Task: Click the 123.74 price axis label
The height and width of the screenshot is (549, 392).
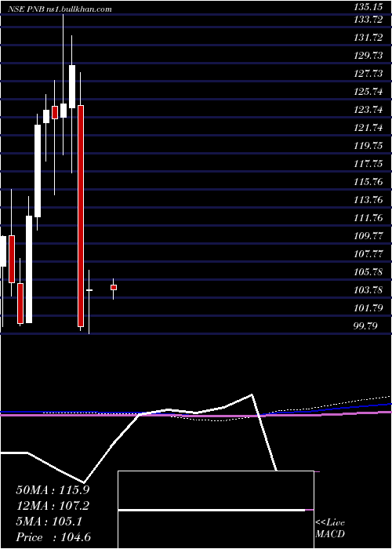Action: coord(368,110)
